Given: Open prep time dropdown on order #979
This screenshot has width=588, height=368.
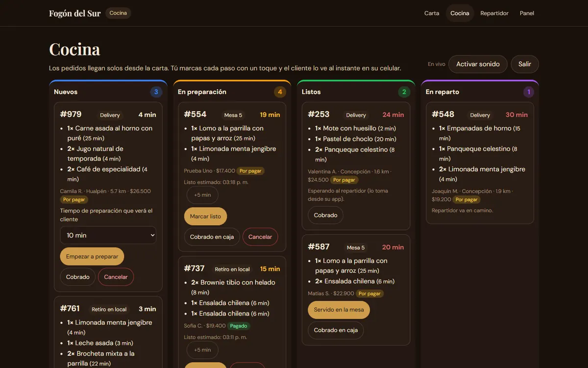Looking at the screenshot, I should 108,235.
